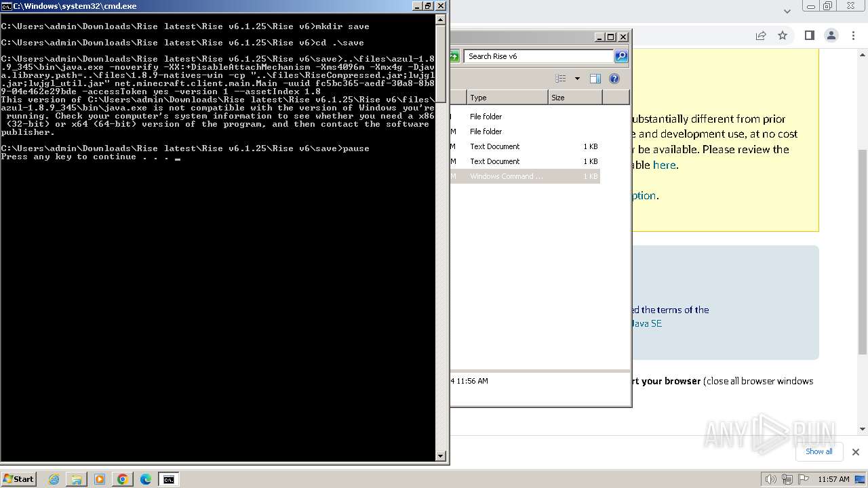Screen dimensions: 868x488
Task: Close the Explorer Rise v6 window
Action: [x=623, y=37]
